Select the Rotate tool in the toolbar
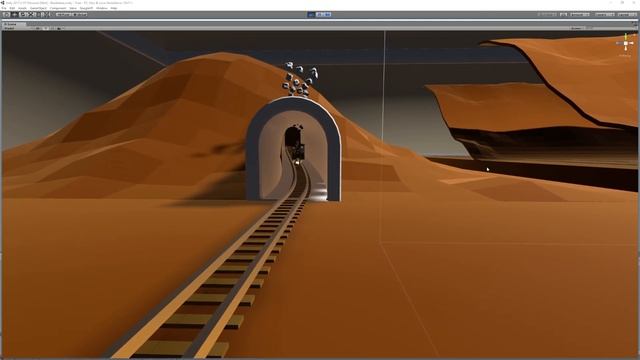Screen dimensions: 640x360 pyautogui.click(x=23, y=15)
